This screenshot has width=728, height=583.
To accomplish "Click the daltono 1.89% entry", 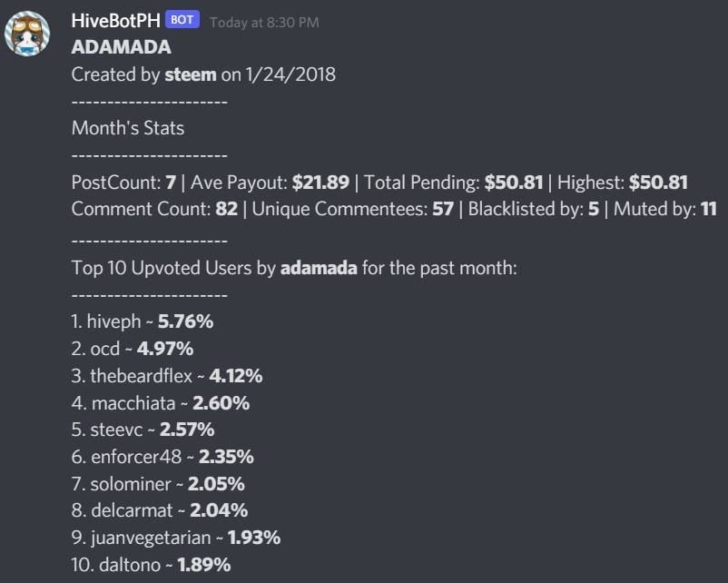I will (x=151, y=565).
